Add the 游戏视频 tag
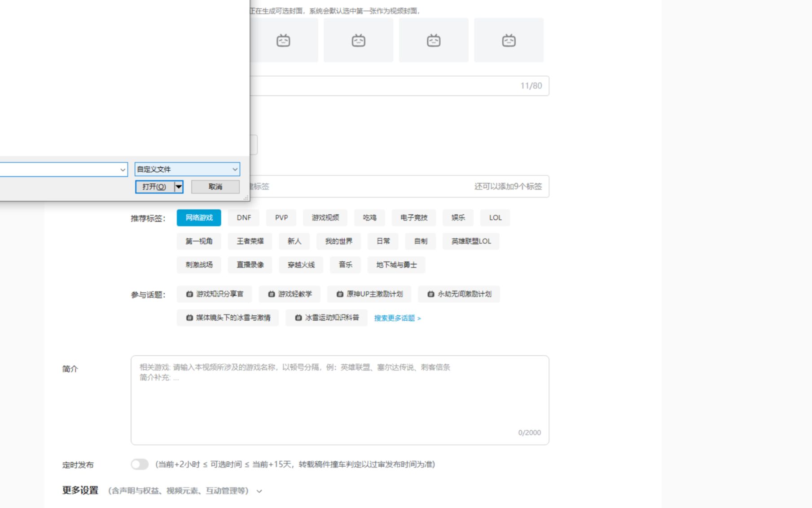 pos(325,218)
